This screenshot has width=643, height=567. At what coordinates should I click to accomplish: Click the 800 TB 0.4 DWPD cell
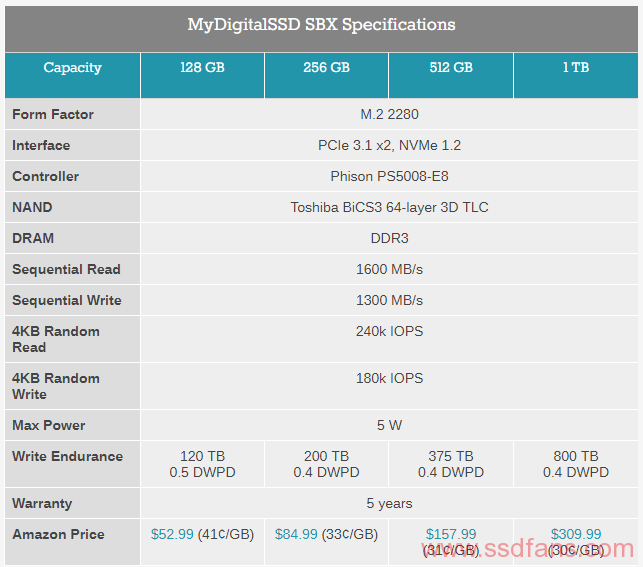(x=576, y=464)
